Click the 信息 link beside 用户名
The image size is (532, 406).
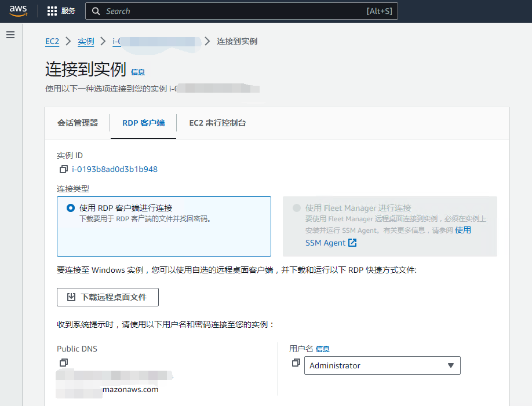click(322, 349)
